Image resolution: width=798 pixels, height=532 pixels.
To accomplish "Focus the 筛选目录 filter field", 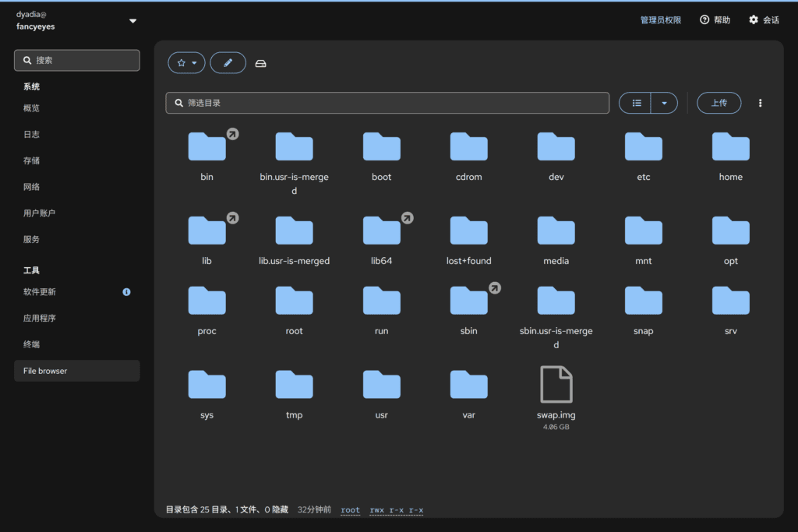I will [387, 104].
